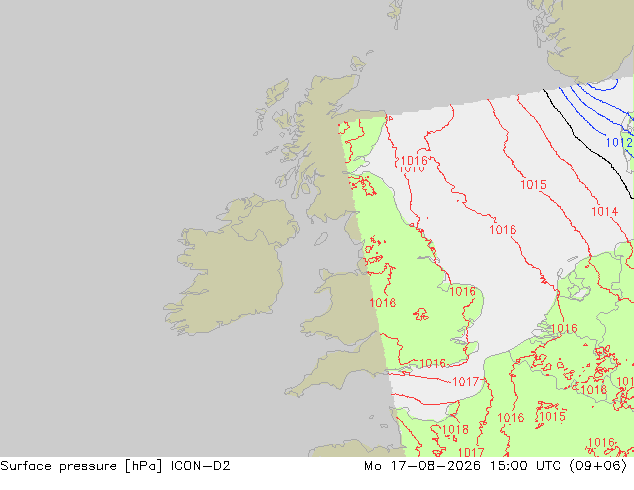
Task: Select the 1016 label on England's south coast
Action: point(433,363)
